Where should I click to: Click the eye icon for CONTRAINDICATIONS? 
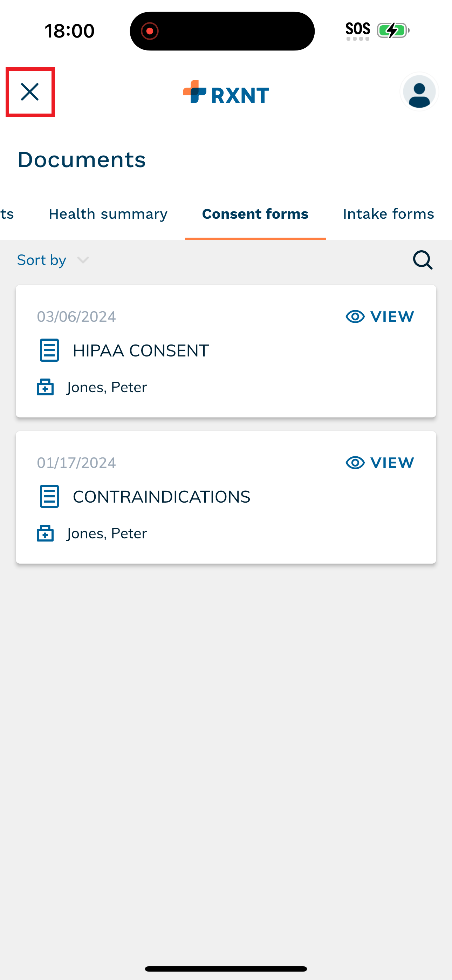point(355,463)
